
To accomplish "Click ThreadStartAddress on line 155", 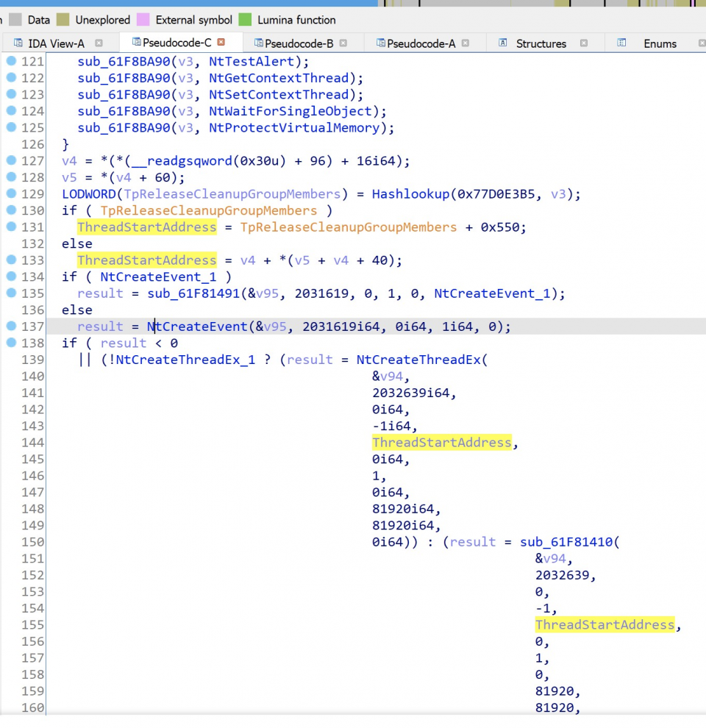I will [x=605, y=625].
